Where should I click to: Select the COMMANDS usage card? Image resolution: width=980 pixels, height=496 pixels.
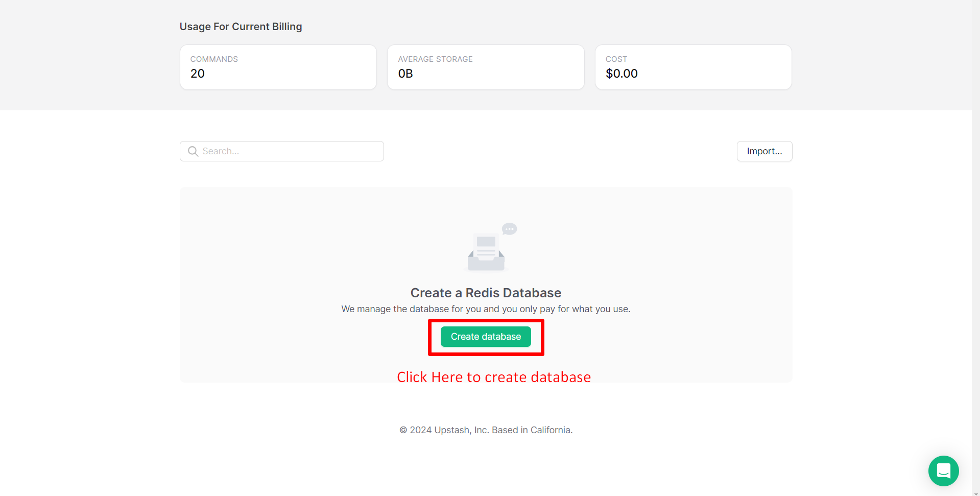[x=278, y=67]
